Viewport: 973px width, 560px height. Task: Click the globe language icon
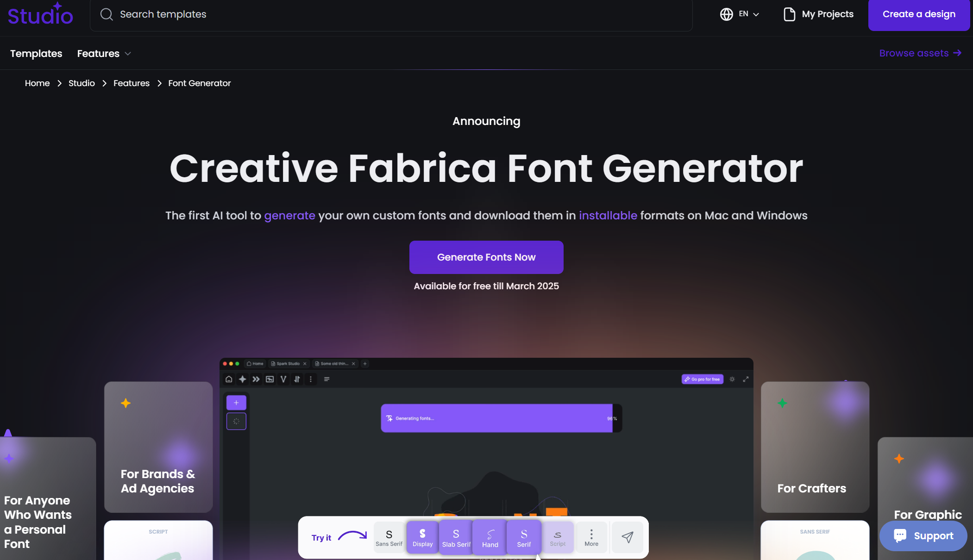pos(726,14)
